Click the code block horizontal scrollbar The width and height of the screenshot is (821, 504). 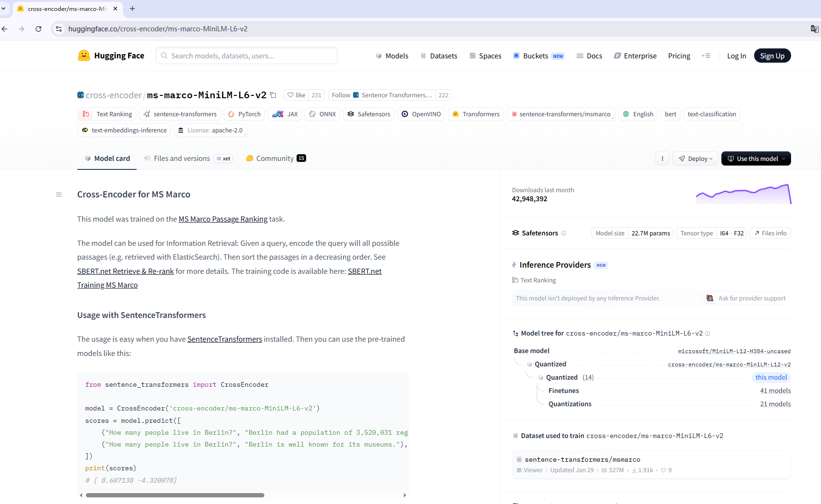pyautogui.click(x=175, y=495)
